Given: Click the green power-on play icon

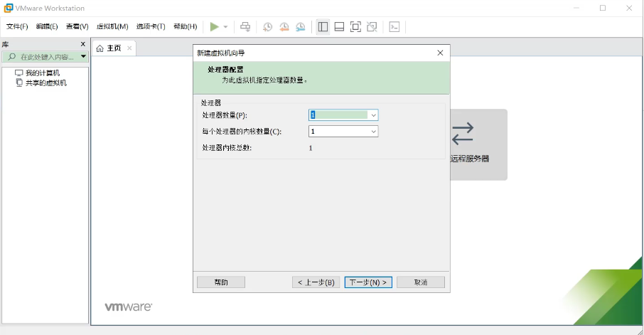Looking at the screenshot, I should [x=214, y=27].
